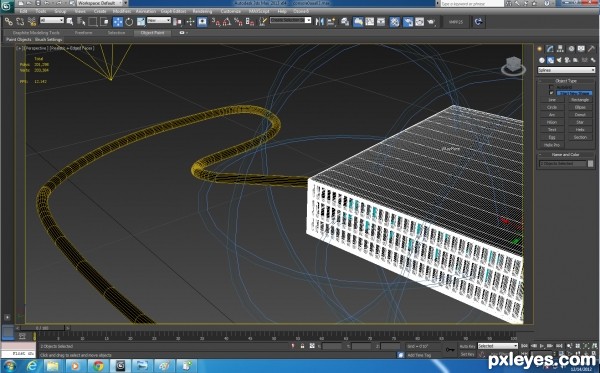Click the Star spline button
The width and height of the screenshot is (600, 373).
pos(580,122)
